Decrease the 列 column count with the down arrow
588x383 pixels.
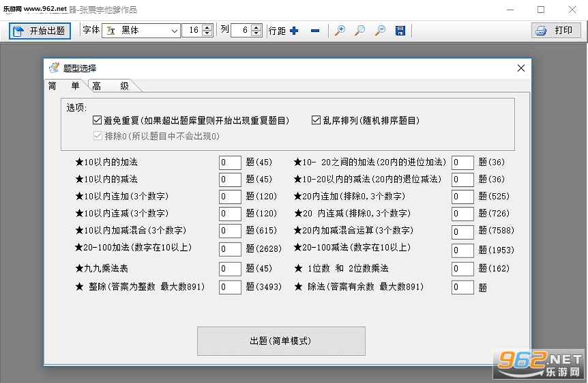[256, 33]
